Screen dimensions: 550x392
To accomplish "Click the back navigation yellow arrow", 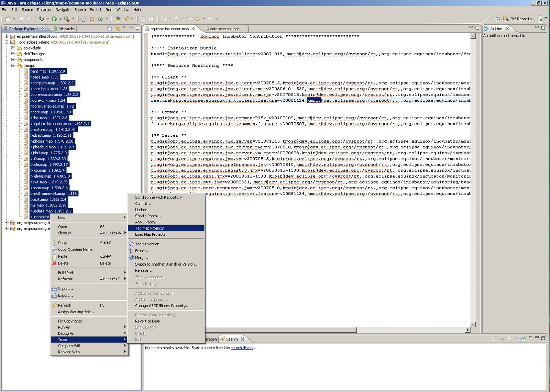I will pyautogui.click(x=198, y=19).
